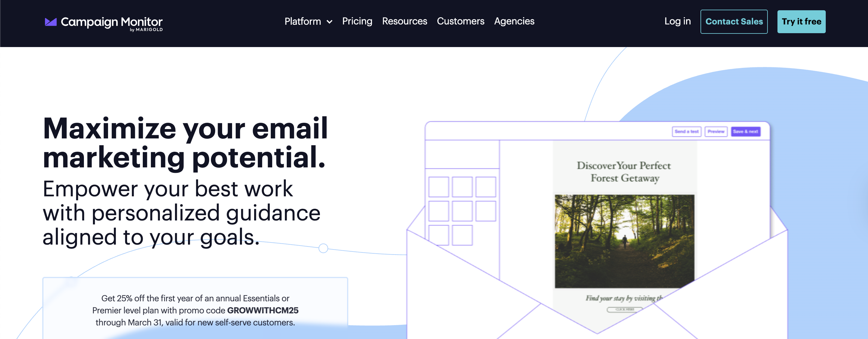Click Send a test in email mockup
Viewport: 868px width, 339px height.
coord(686,131)
